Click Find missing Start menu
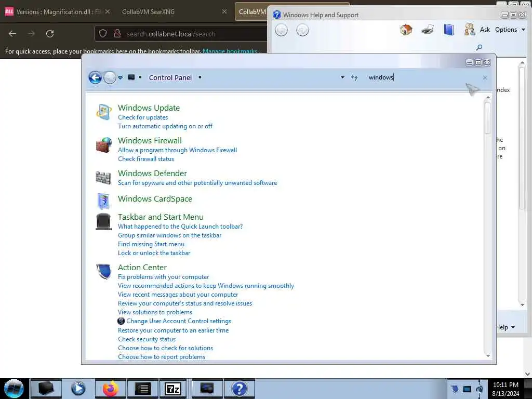This screenshot has height=399, width=532. [151, 244]
